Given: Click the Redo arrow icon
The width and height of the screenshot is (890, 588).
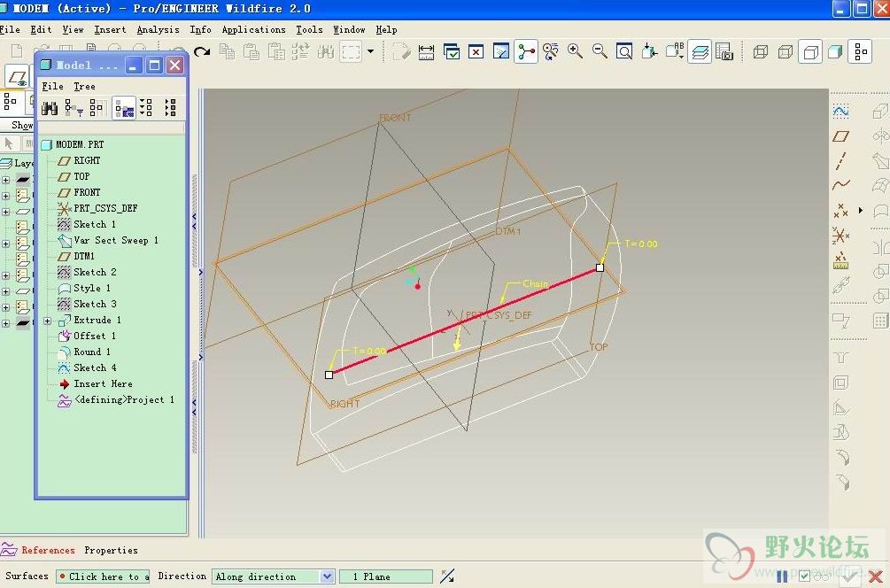Looking at the screenshot, I should [202, 52].
